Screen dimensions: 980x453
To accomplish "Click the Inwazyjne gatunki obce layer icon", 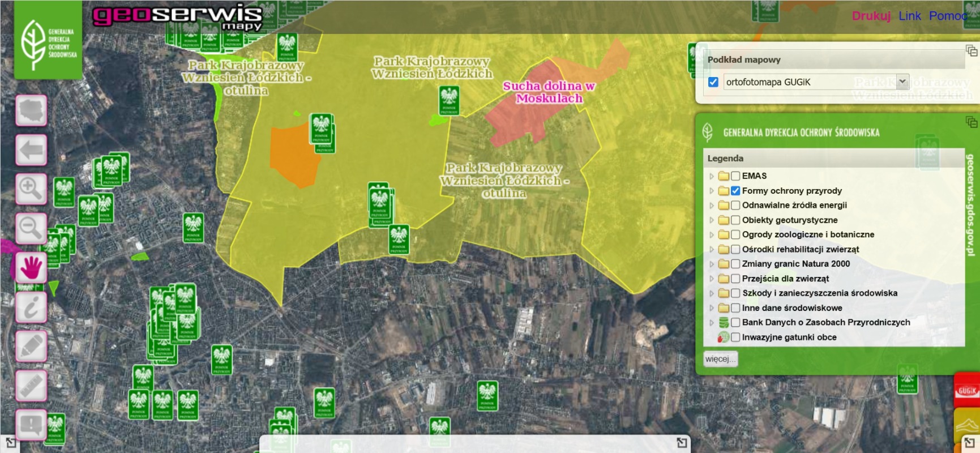I will (x=724, y=337).
